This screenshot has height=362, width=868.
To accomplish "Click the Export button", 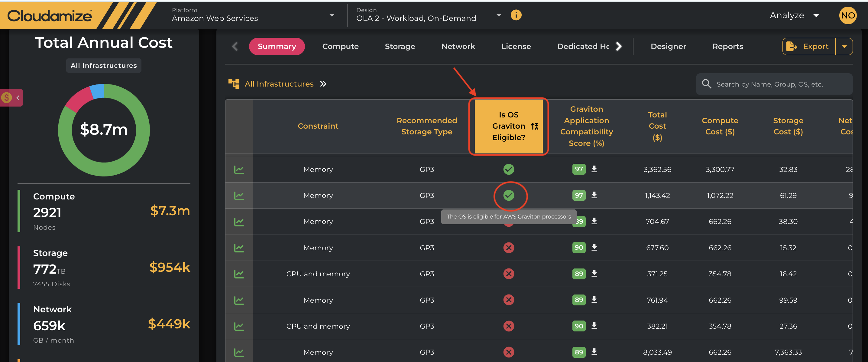I will [809, 47].
